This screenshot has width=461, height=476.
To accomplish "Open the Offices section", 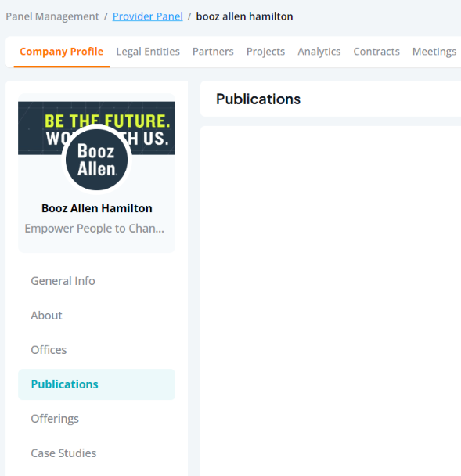I will pos(96,350).
